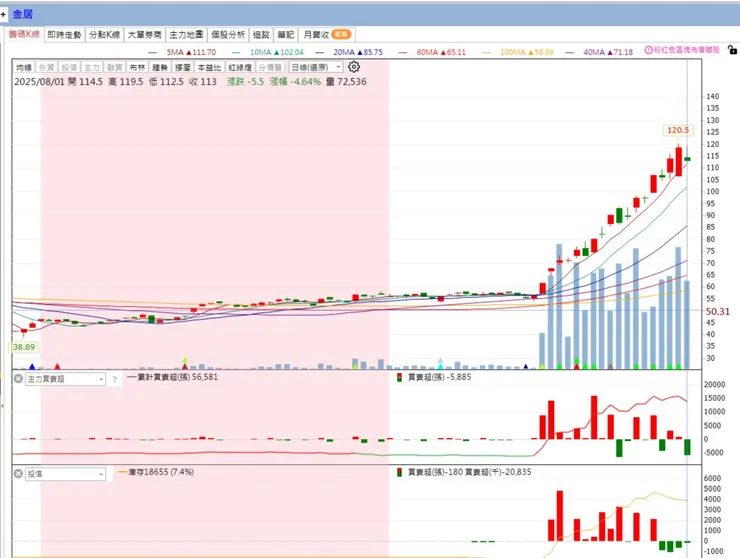Toggle the 紅綠燈 indicator button
740x558 pixels.
[240, 68]
